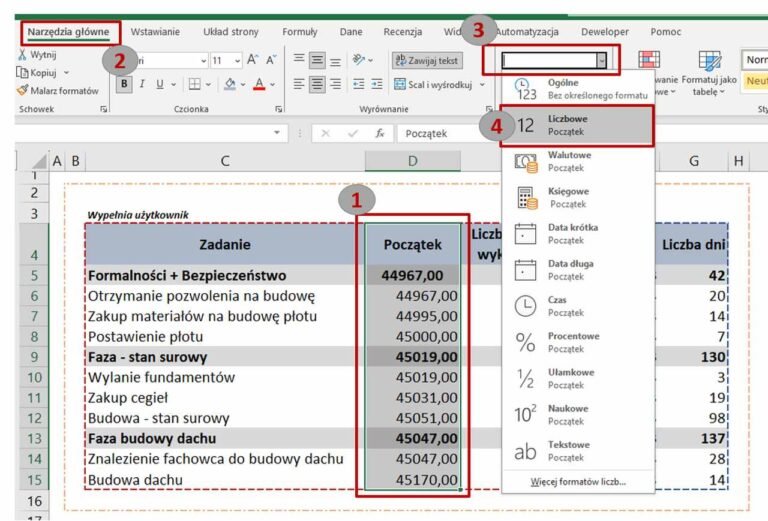
Task: Click Więcej formatów liczb link
Action: (578, 482)
